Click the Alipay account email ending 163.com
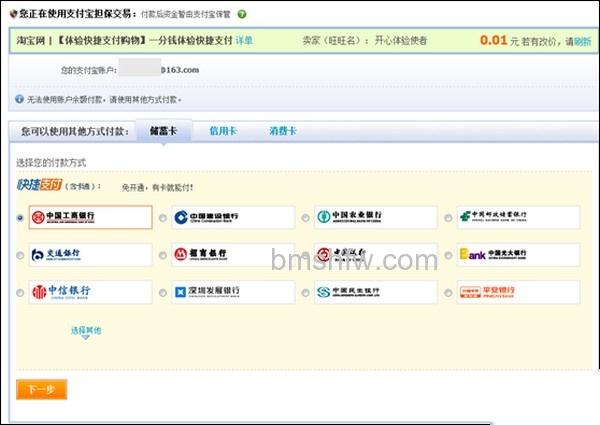This screenshot has height=425, width=600. (x=159, y=70)
